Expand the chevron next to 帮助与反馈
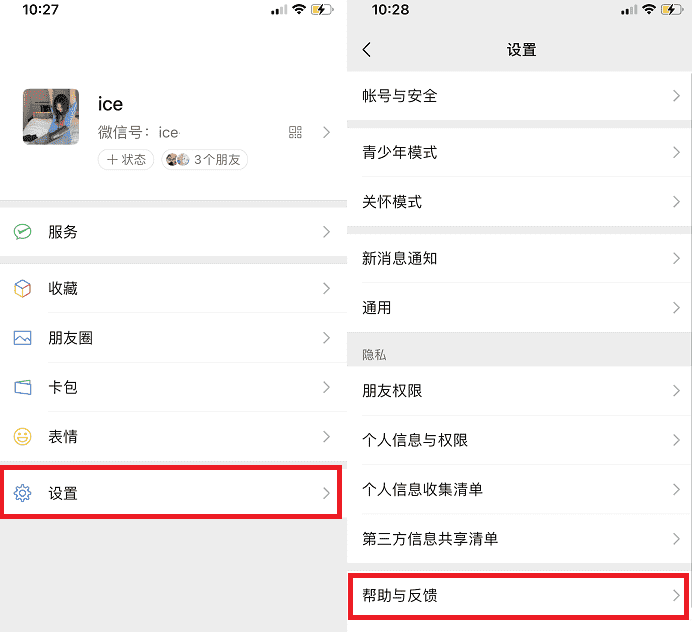Image resolution: width=692 pixels, height=632 pixels. pyautogui.click(x=676, y=595)
